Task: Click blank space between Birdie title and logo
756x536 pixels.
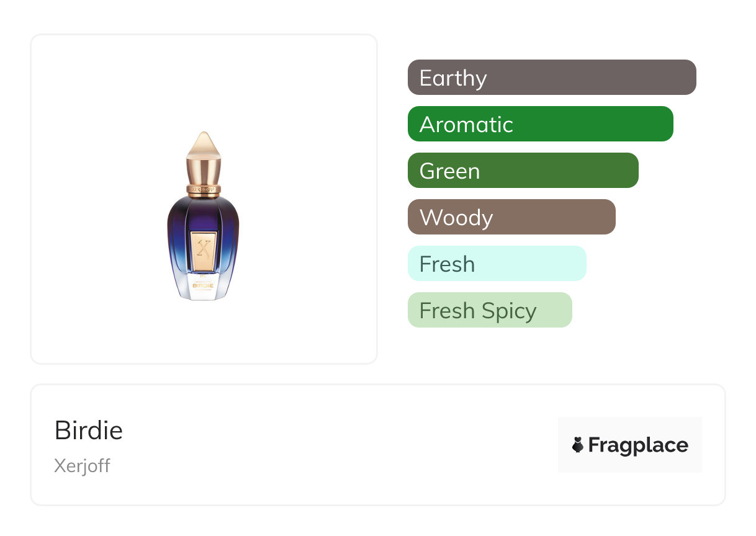Action: (341, 445)
